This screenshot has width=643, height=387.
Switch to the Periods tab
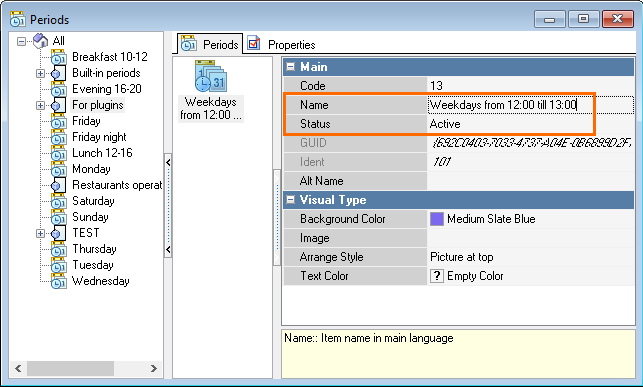[x=210, y=44]
